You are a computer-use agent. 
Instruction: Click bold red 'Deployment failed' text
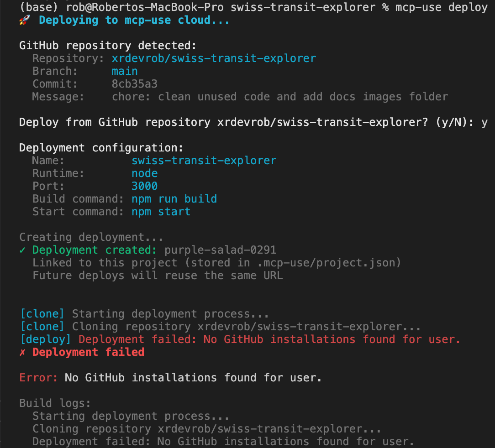89,352
